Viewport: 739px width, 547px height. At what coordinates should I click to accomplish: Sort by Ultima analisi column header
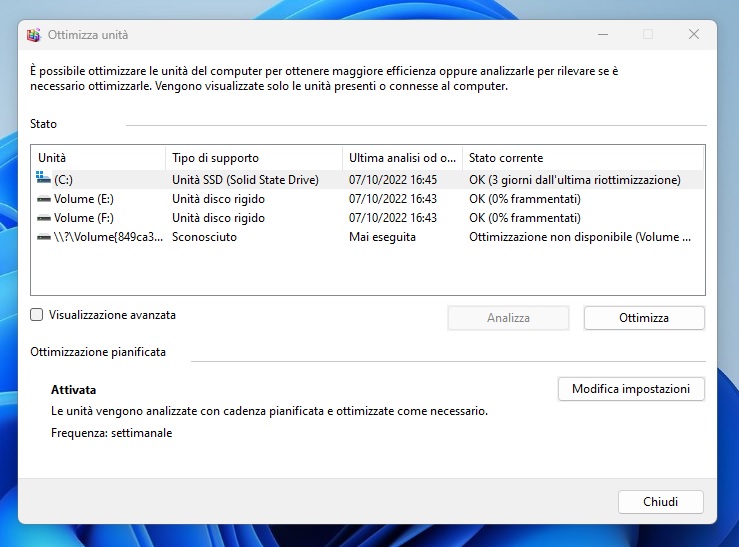[402, 158]
